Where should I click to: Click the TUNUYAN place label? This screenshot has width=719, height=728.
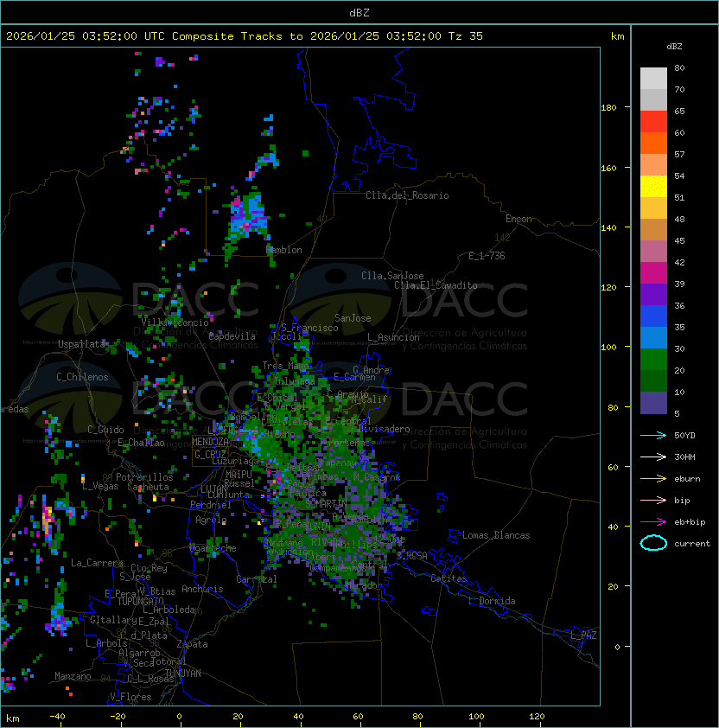[183, 674]
